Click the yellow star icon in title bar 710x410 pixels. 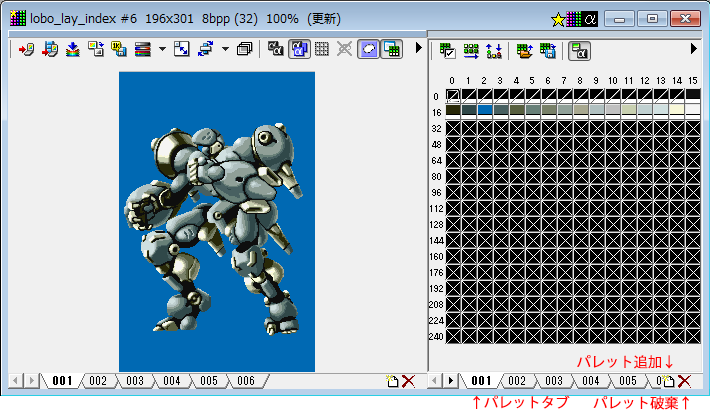pos(558,19)
